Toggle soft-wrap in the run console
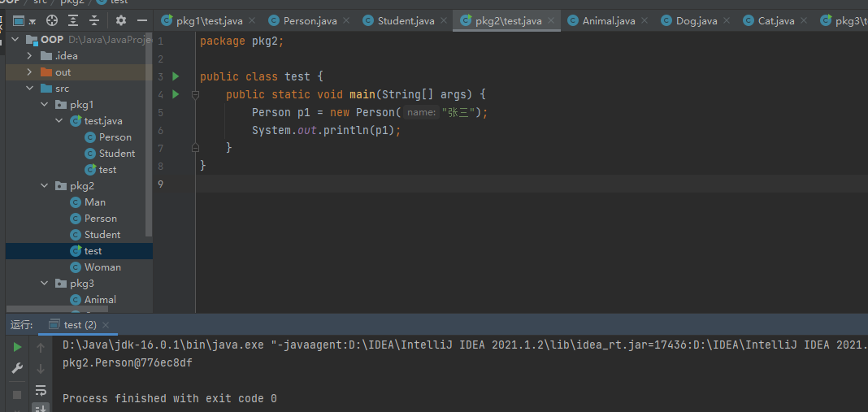Viewport: 868px width, 412px height. 41,390
